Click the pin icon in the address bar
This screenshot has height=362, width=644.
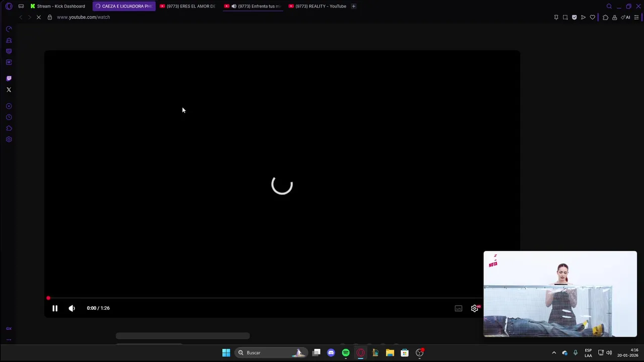(556, 17)
